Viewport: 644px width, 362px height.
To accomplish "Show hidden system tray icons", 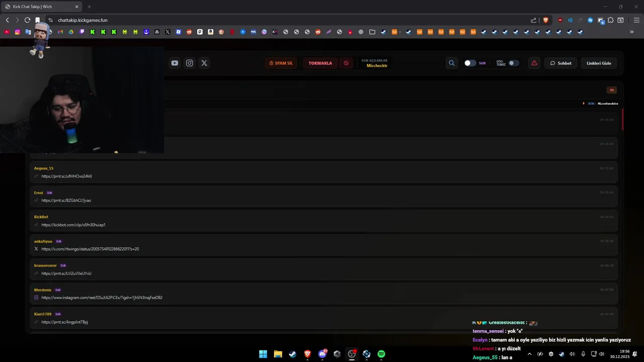I will (x=529, y=354).
